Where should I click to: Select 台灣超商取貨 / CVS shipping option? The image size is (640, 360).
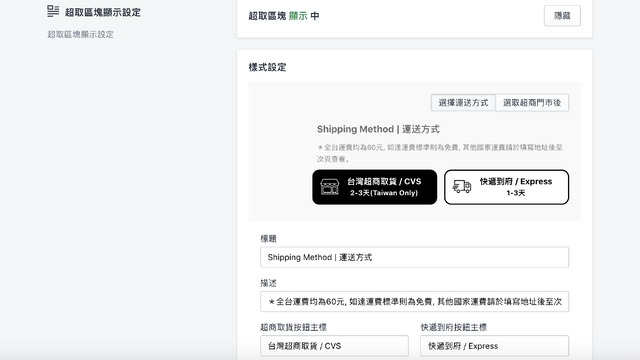(x=375, y=187)
